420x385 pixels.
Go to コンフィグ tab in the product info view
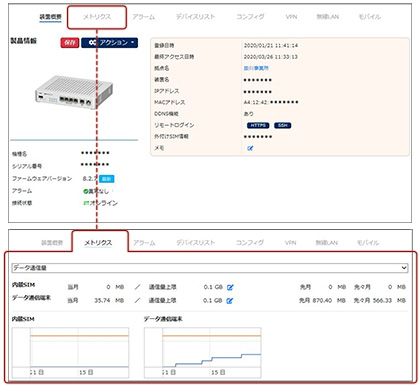[x=250, y=17]
